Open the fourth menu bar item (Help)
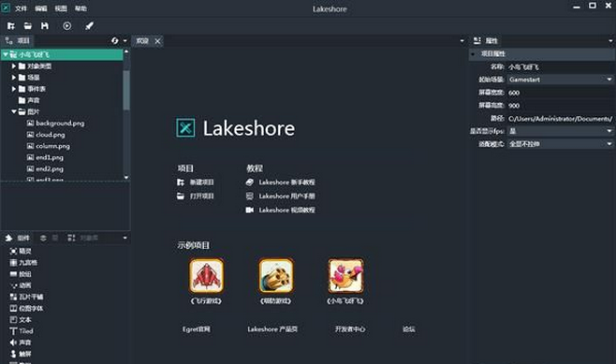Viewport: 616px width, 364px height. click(81, 8)
